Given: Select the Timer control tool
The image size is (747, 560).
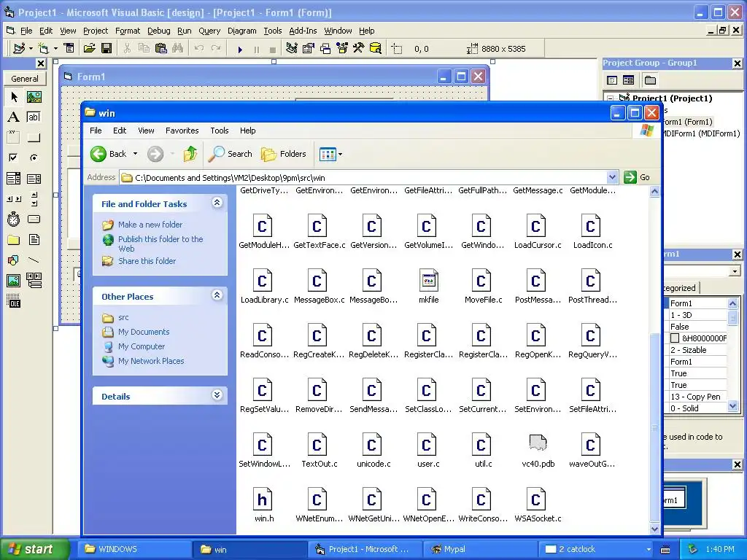Looking at the screenshot, I should (x=14, y=219).
